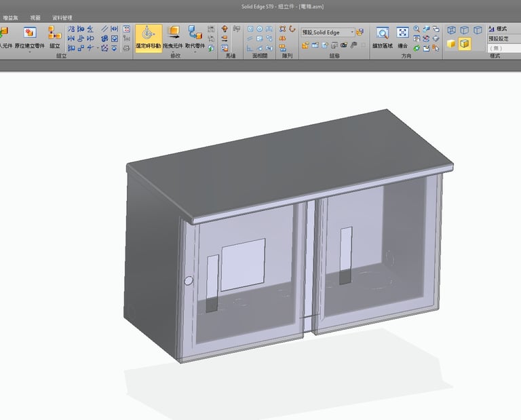The width and height of the screenshot is (521, 420).
Task: Click the first orange-blue icon in 組態 lower row
Action: [x=305, y=45]
